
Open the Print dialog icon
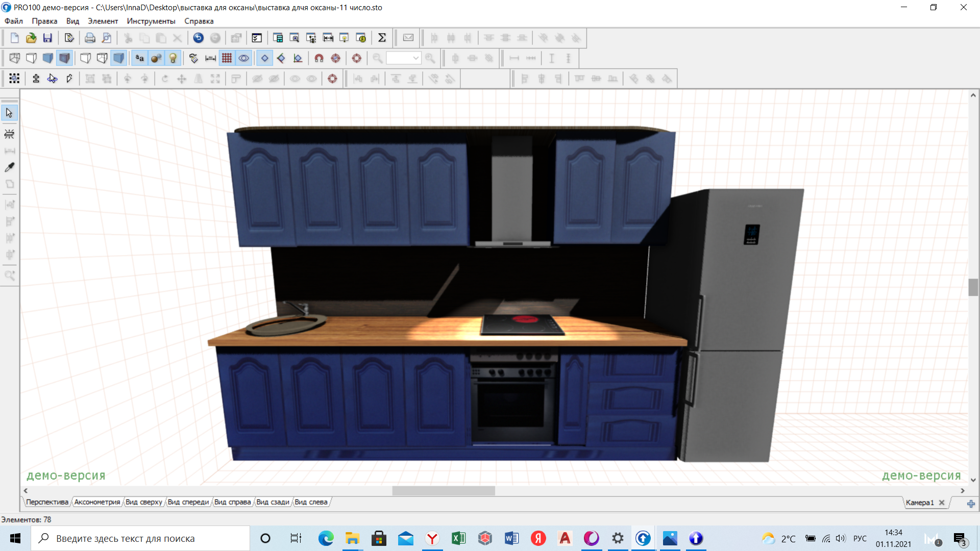tap(90, 38)
